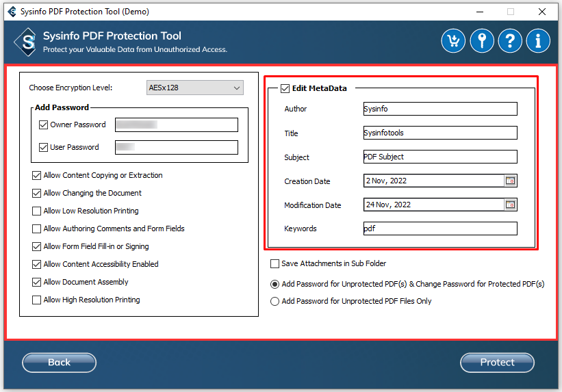Open the Modification Date calendar picker
Screen dimensions: 562x392
pos(510,205)
